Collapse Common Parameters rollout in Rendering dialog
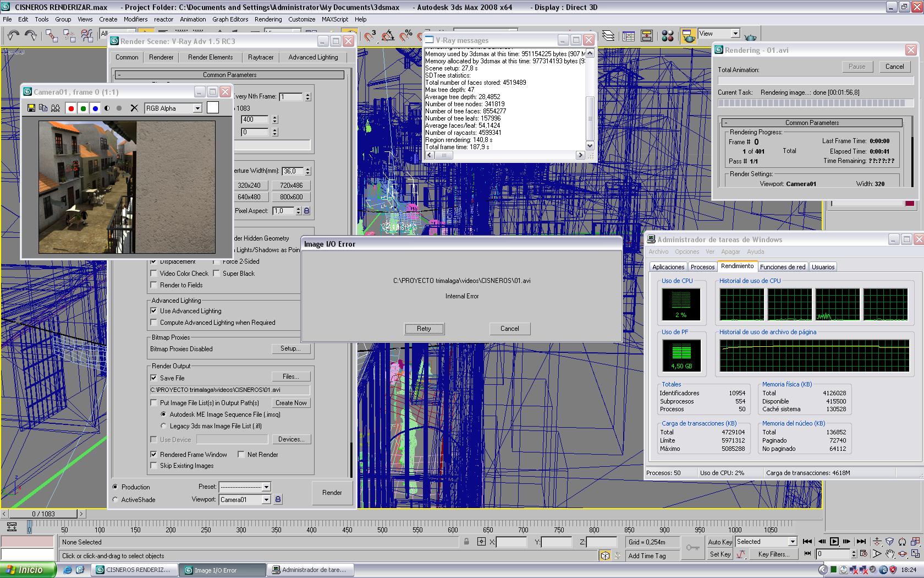 tap(812, 123)
